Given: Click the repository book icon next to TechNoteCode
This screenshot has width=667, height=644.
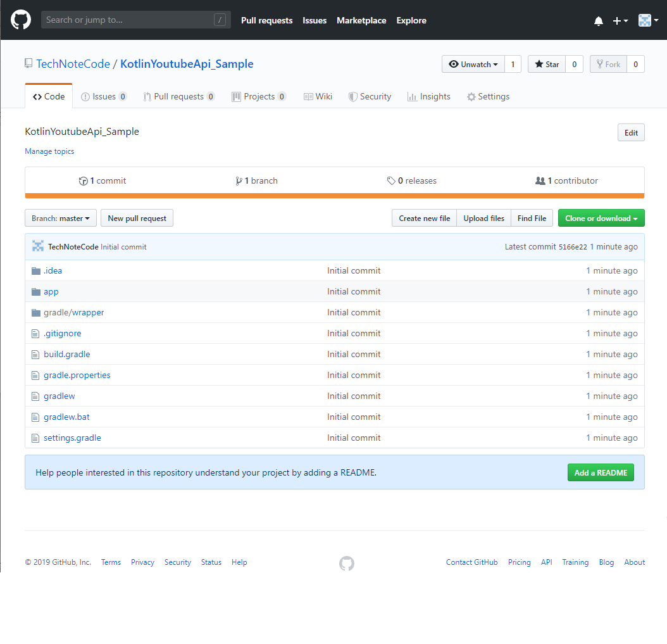Looking at the screenshot, I should point(28,63).
